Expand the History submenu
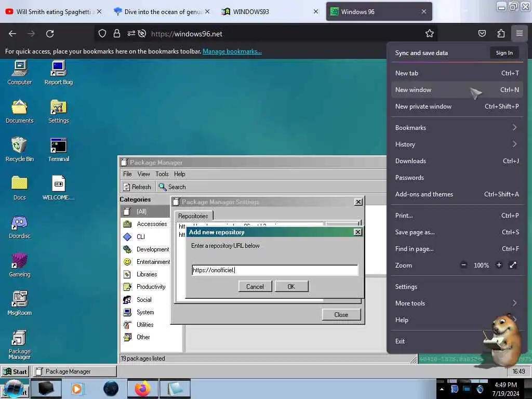 click(457, 144)
